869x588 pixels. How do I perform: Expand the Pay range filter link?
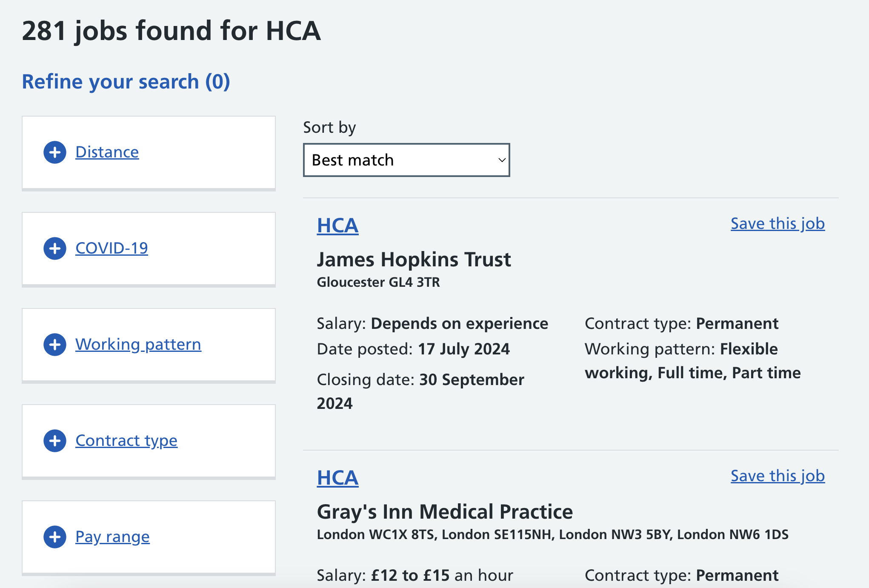coord(112,537)
